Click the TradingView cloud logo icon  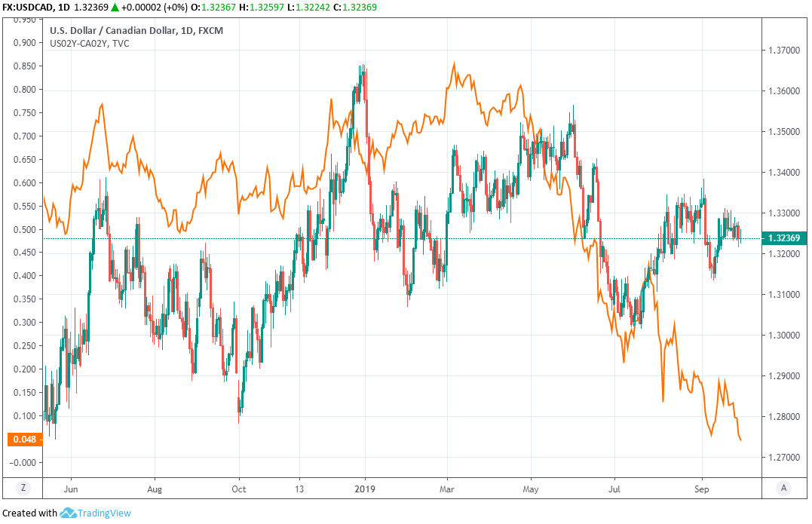69,513
